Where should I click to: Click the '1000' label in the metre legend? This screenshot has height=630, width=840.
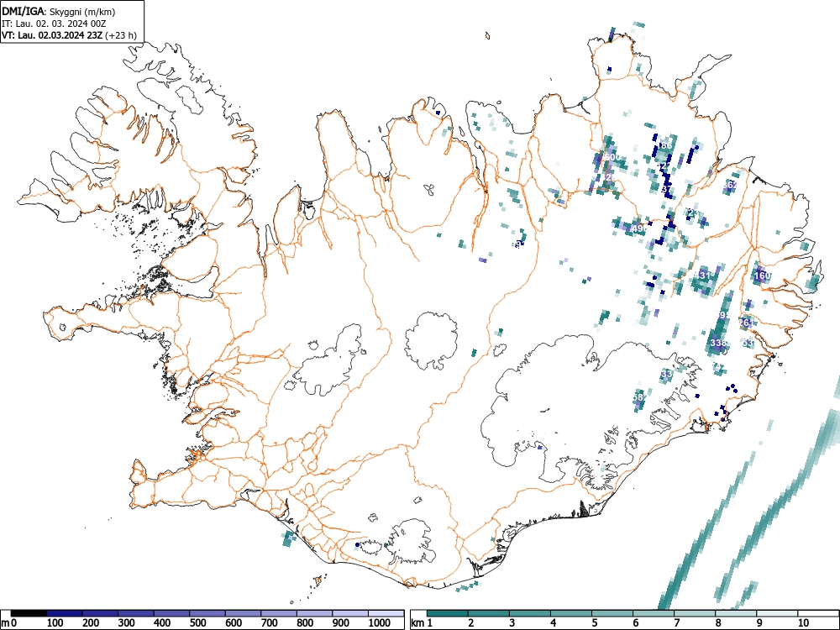coord(380,623)
